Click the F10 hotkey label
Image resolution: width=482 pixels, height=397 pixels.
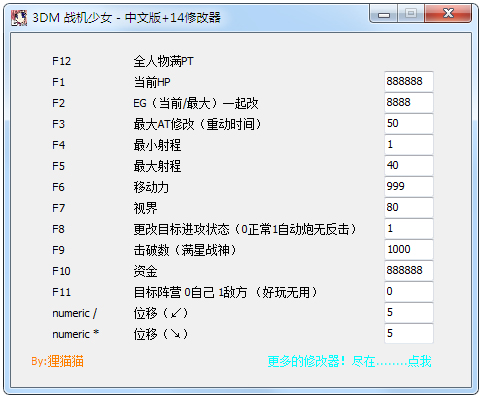(x=62, y=271)
